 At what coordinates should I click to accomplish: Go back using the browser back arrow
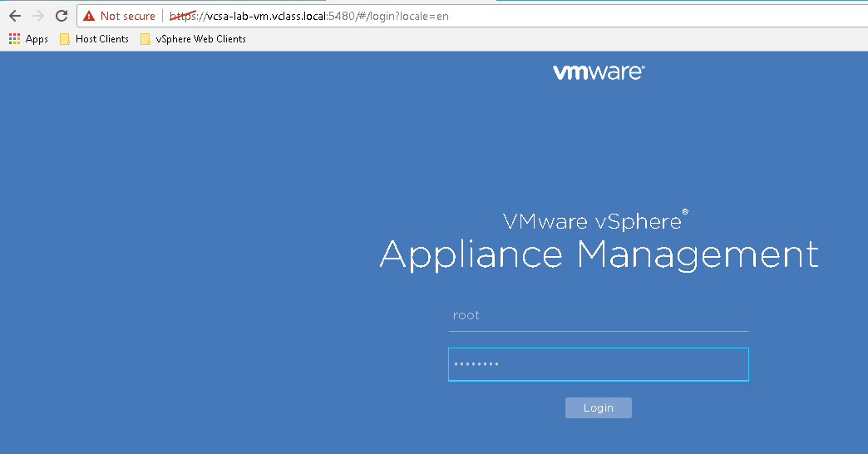click(x=14, y=16)
